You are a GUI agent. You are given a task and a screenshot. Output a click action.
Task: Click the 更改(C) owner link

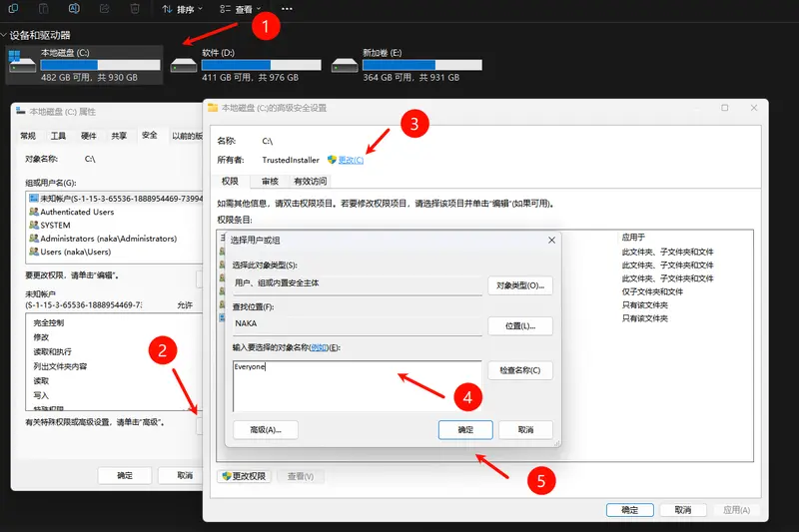point(352,160)
